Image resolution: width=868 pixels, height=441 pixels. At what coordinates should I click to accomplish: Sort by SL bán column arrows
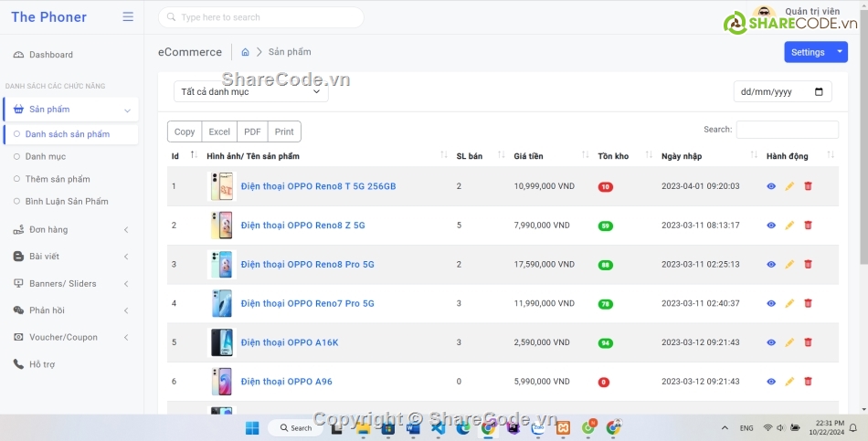501,155
